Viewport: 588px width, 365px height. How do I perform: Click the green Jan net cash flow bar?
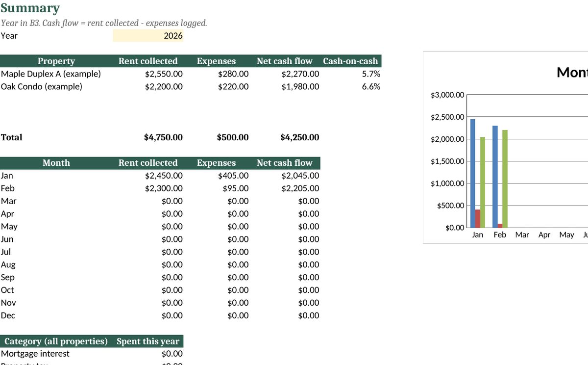[483, 182]
